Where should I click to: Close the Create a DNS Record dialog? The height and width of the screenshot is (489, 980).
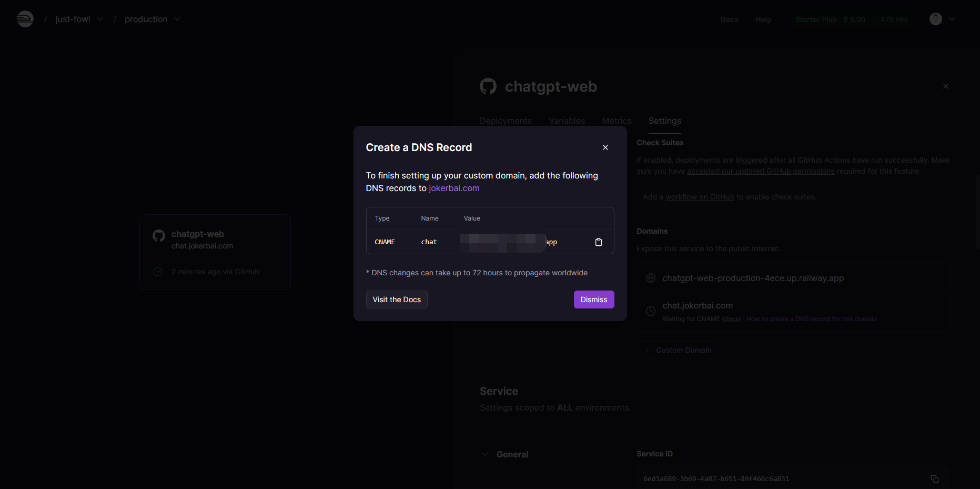(605, 147)
